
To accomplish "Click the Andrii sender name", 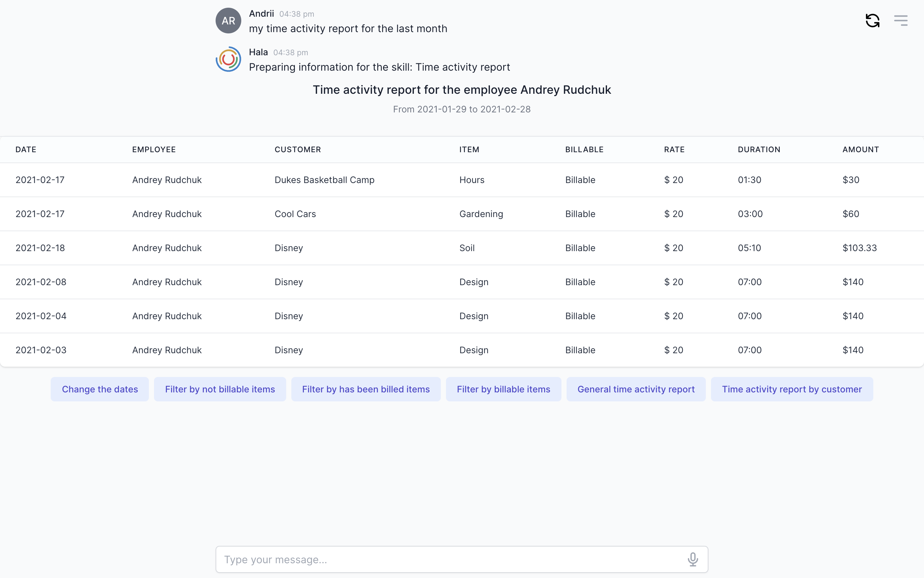I will [x=261, y=14].
